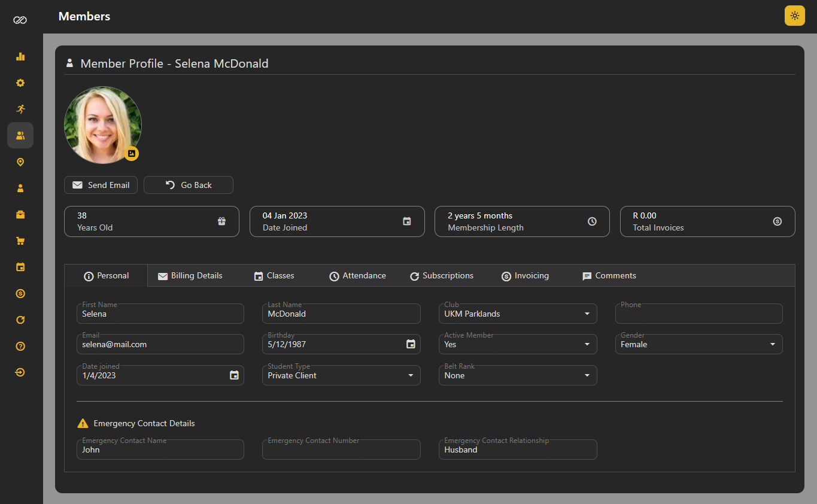This screenshot has width=817, height=504.
Task: Open the Birthday field calendar picker icon
Action: 411,344
